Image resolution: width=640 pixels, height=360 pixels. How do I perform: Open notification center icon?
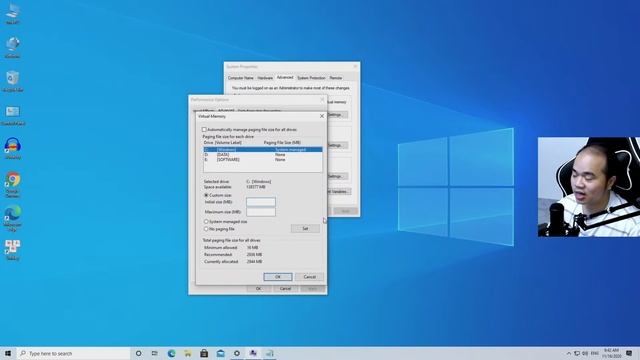(629, 353)
